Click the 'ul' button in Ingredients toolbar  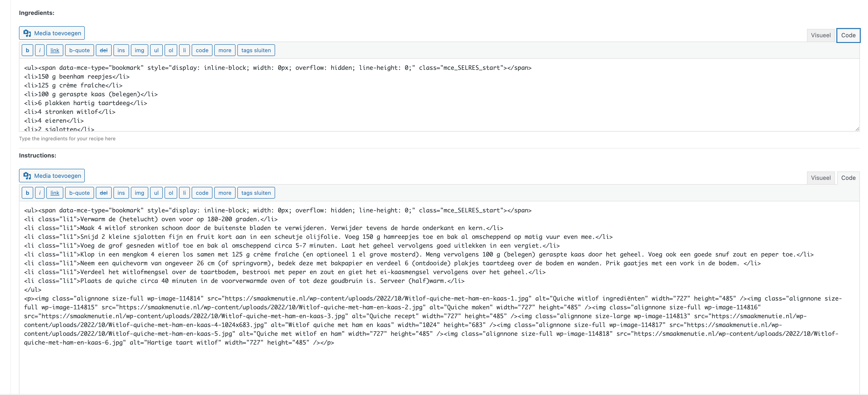point(156,50)
